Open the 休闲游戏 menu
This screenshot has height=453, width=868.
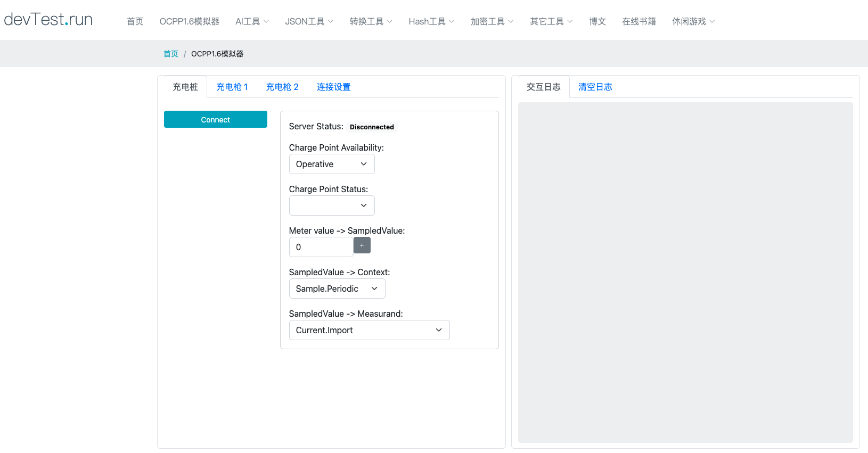(693, 21)
